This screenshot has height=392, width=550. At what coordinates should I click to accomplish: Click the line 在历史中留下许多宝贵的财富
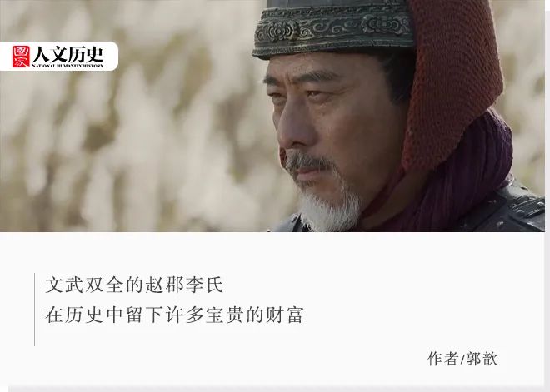coord(174,315)
